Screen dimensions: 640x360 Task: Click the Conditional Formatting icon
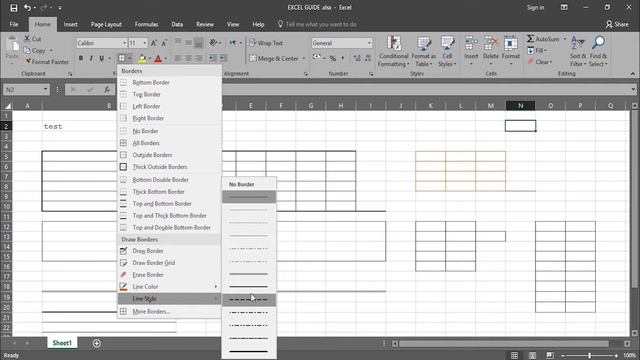(393, 44)
